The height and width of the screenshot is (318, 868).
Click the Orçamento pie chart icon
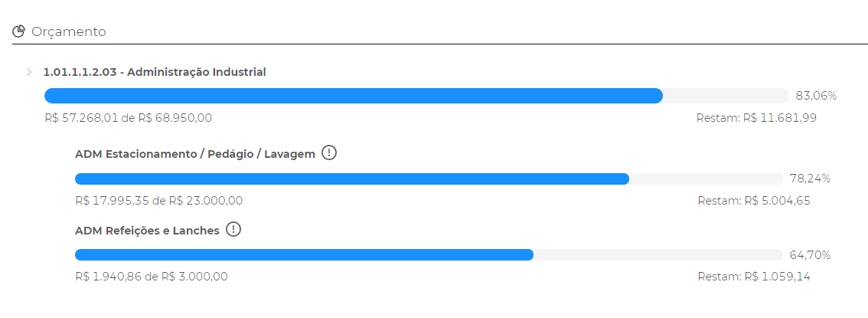click(19, 31)
